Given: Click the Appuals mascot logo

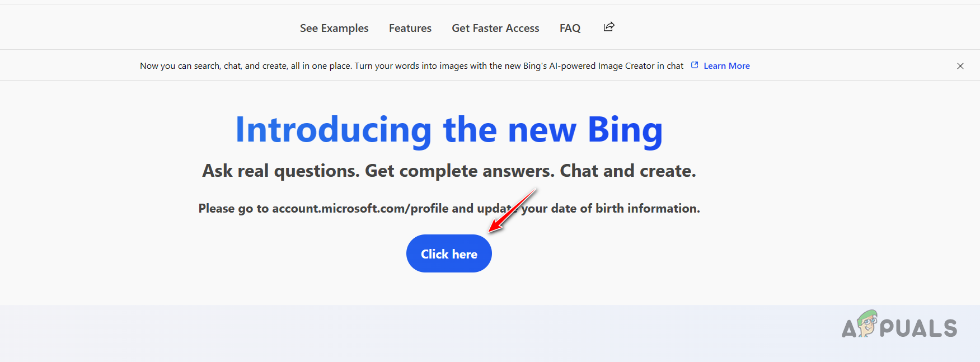Looking at the screenshot, I should click(867, 325).
